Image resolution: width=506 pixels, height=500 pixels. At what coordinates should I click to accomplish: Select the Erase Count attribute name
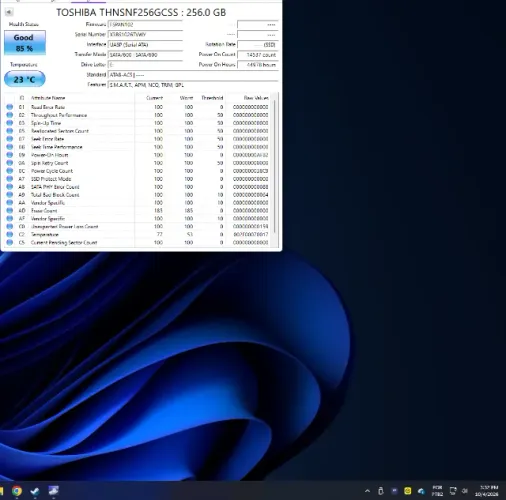[x=44, y=211]
